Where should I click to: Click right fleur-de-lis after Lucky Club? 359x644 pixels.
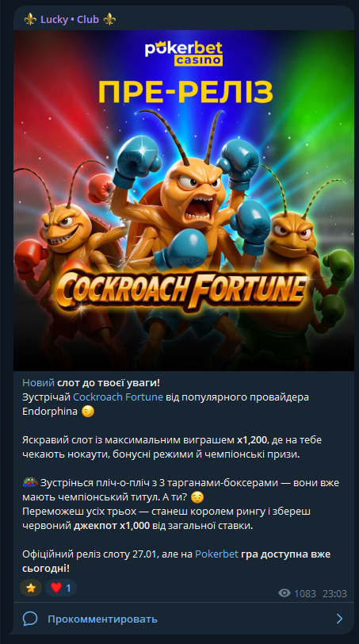click(109, 19)
